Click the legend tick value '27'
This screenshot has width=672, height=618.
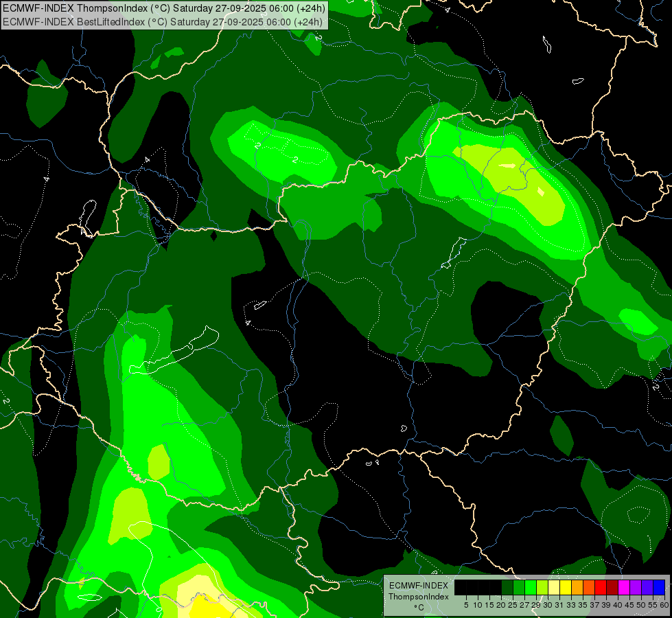(x=524, y=605)
